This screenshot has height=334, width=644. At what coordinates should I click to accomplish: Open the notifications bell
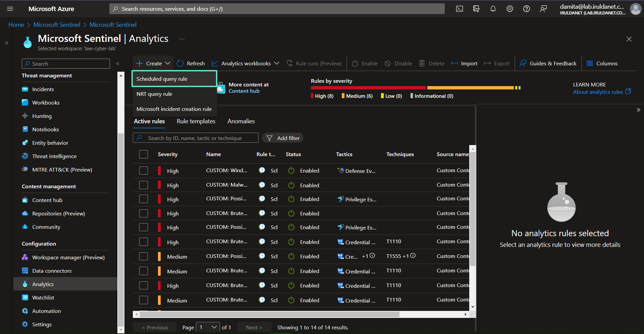[x=493, y=9]
